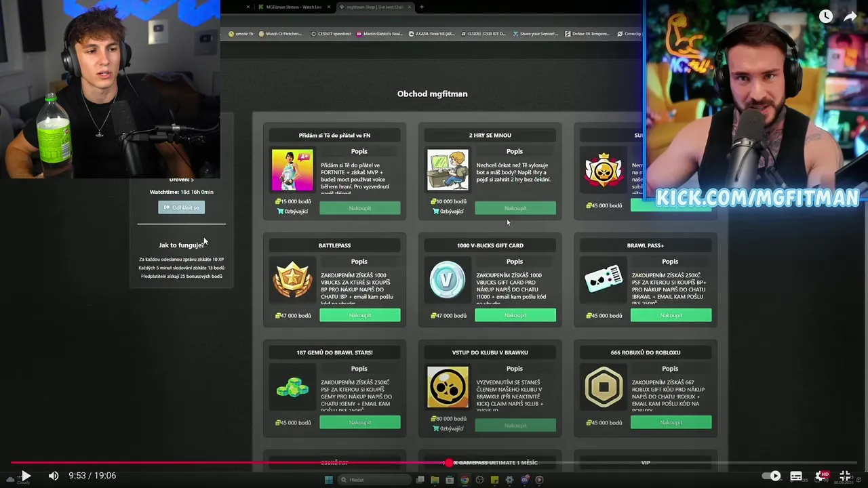Click the red skull crown image in top-right card
The height and width of the screenshot is (488, 868).
[603, 170]
